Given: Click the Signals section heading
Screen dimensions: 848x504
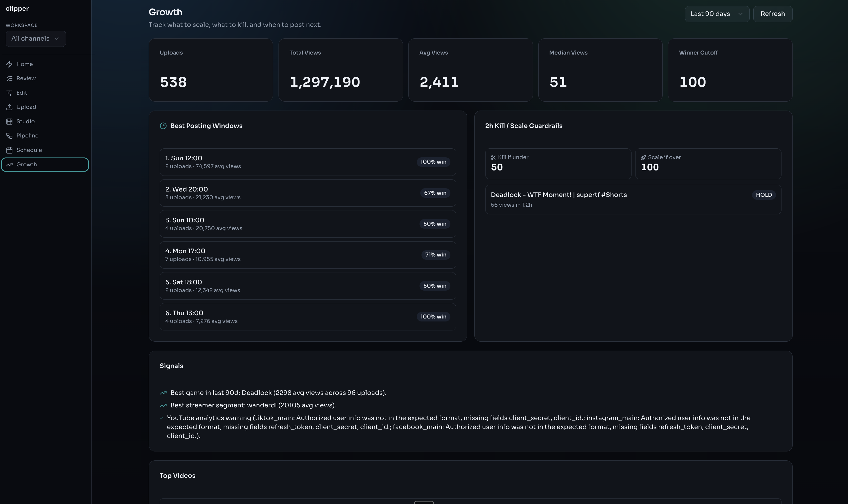Looking at the screenshot, I should pos(171,366).
